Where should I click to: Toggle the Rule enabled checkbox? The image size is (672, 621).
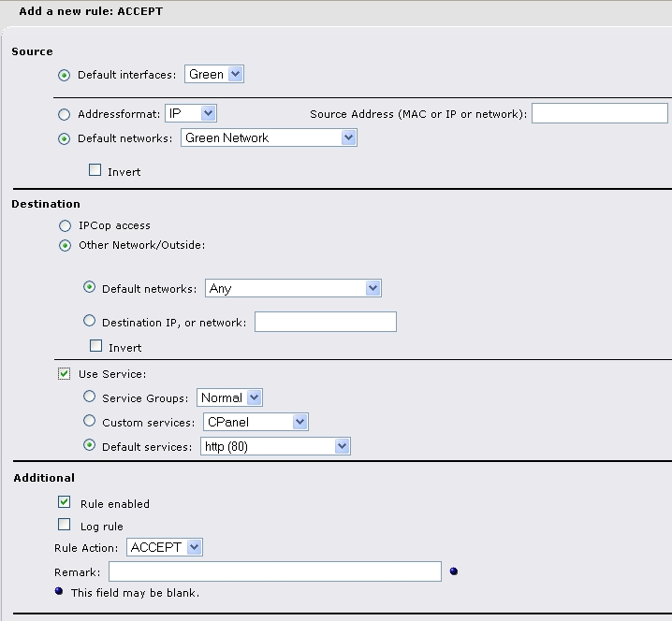click(x=64, y=502)
